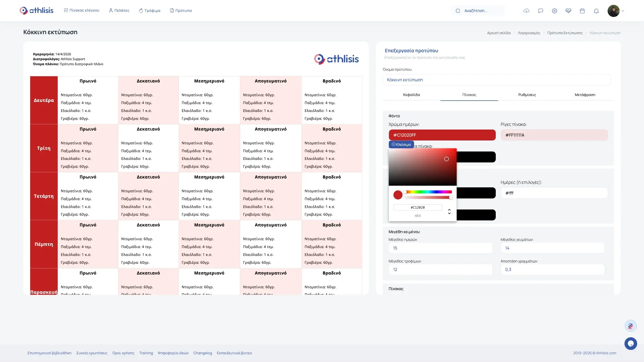The width and height of the screenshot is (644, 362).
Task: Click the Ρίγες πίνακα #FF11111A color swatch
Action: point(554,135)
